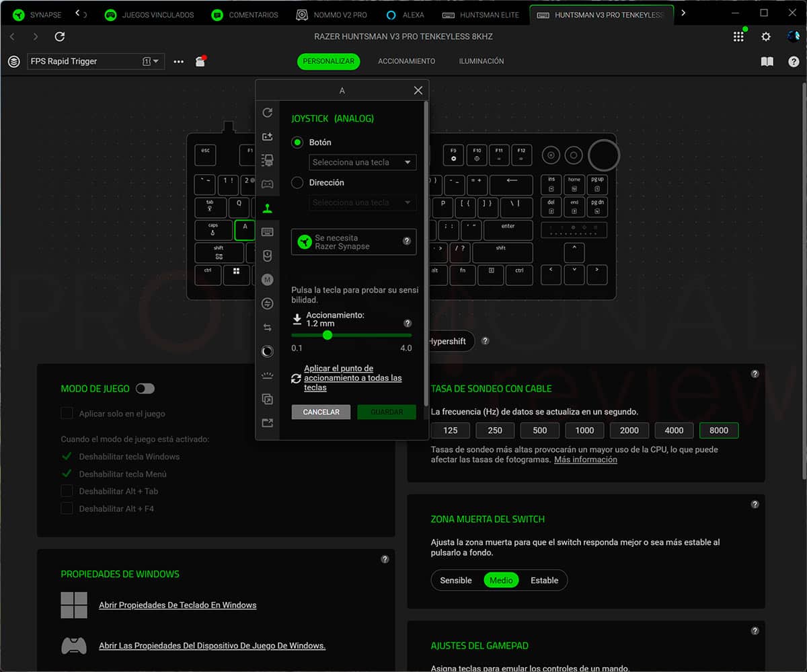Open the Juegos Vinculados tab
The image size is (807, 672).
tap(148, 15)
